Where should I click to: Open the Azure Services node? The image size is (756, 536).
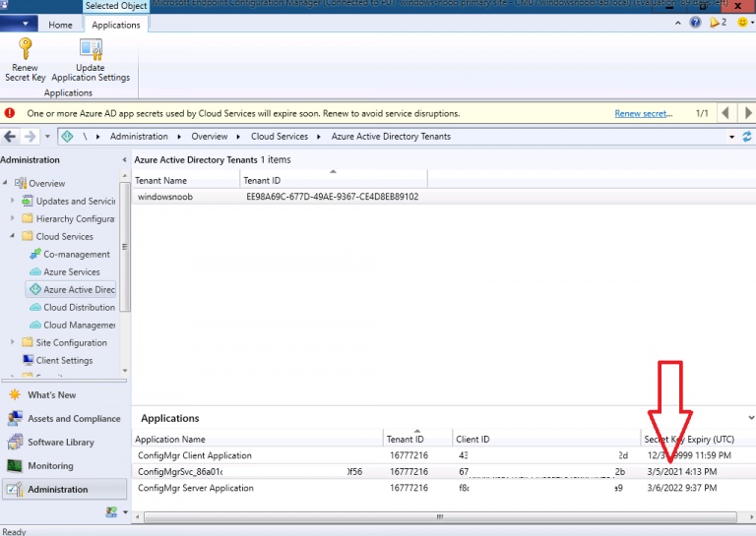(71, 272)
